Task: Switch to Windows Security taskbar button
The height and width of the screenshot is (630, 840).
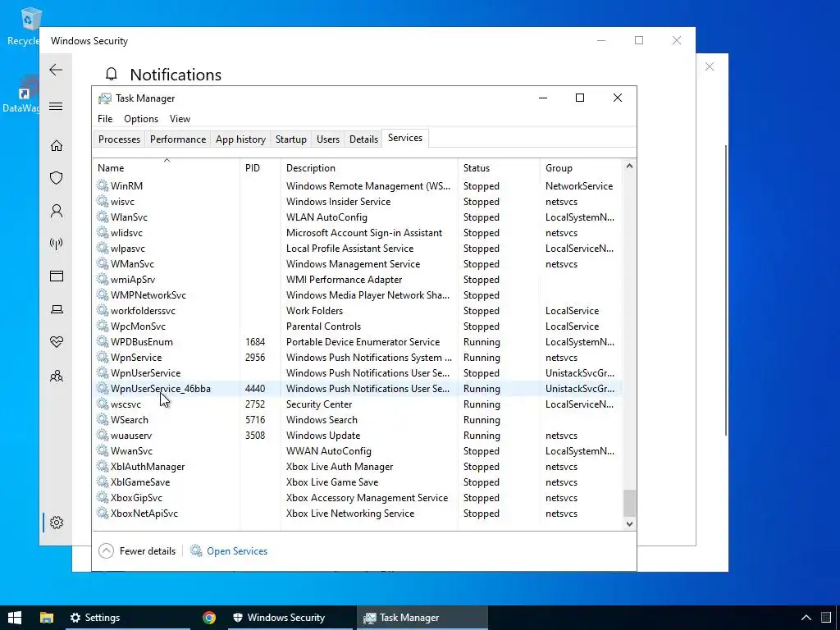Action: (290, 618)
